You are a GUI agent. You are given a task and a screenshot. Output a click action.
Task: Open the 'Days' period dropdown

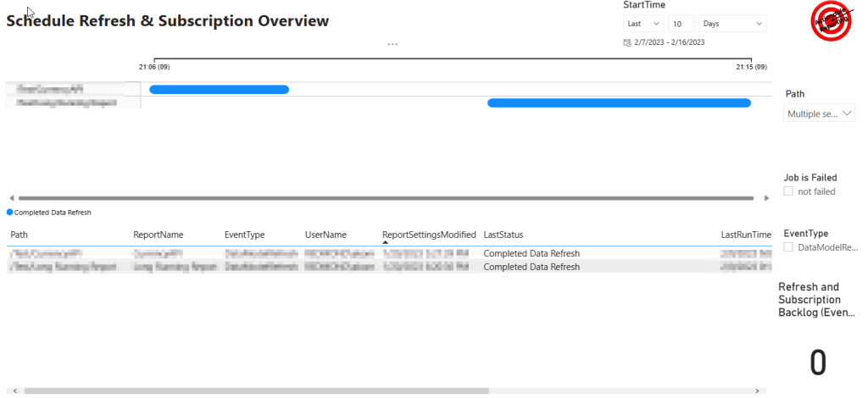click(x=732, y=24)
